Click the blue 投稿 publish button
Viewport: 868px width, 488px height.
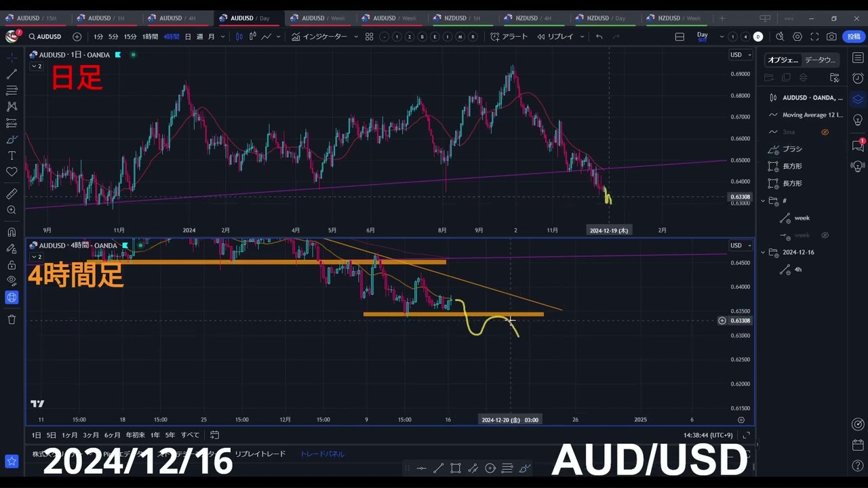pos(853,37)
